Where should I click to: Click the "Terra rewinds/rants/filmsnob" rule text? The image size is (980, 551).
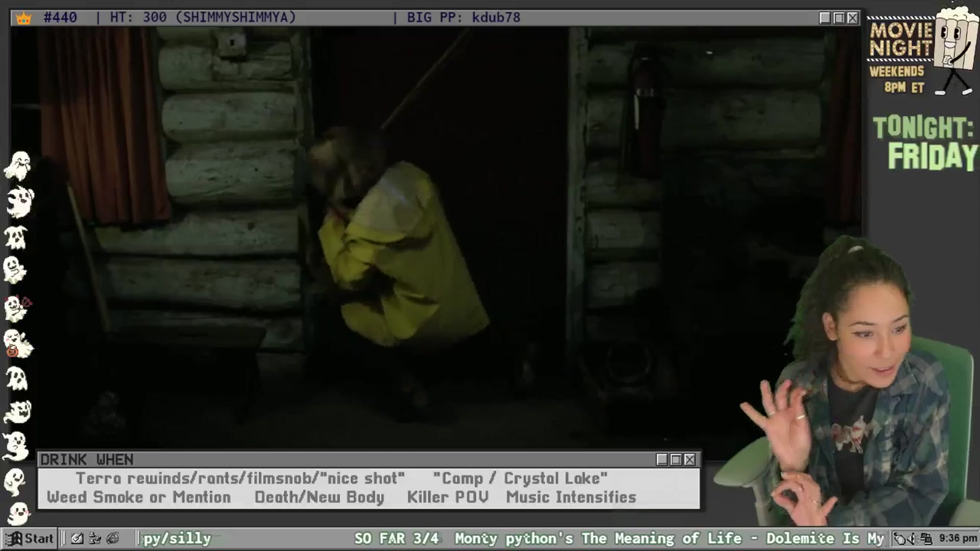197,479
